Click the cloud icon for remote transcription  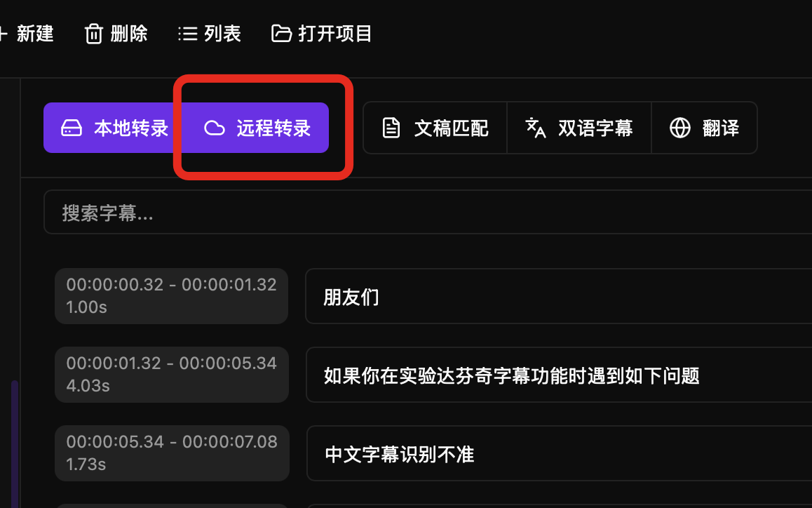tap(215, 128)
